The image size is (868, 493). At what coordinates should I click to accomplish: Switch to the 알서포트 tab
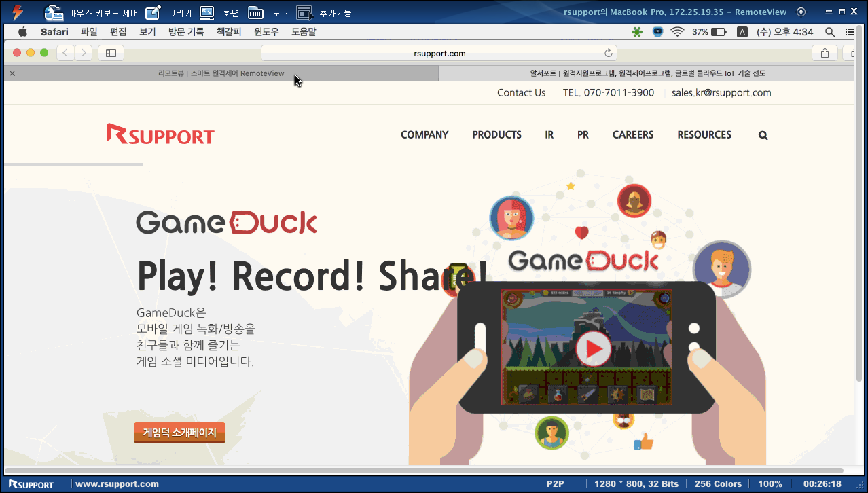coord(647,73)
